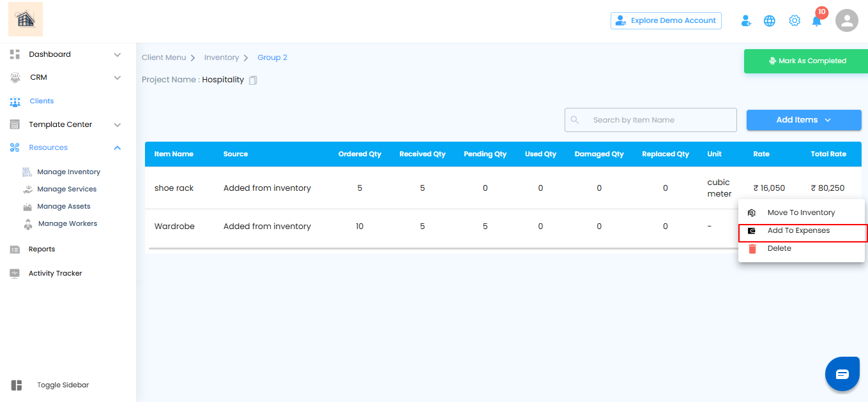Click Group 2 breadcrumb
Viewport: 868px width, 402px height.
point(272,57)
